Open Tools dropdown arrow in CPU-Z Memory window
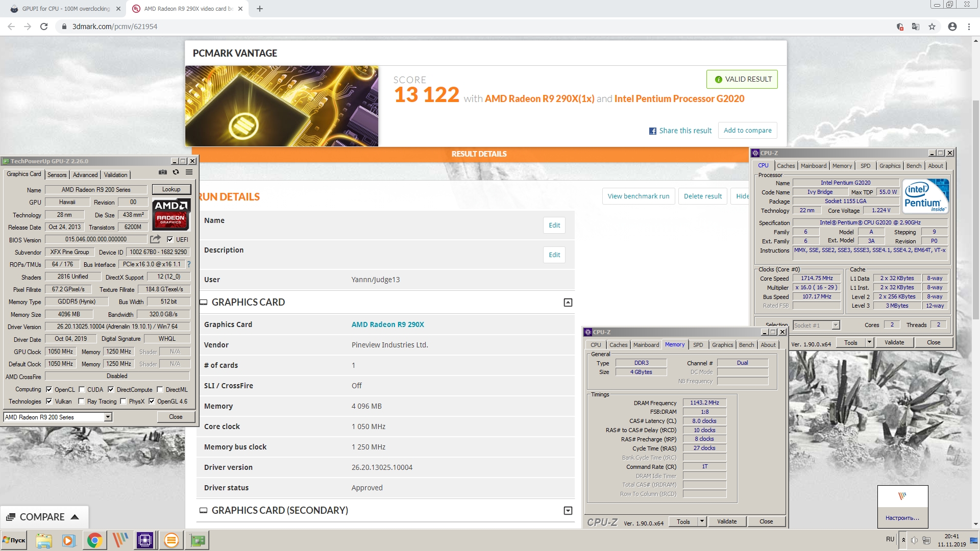 [702, 521]
